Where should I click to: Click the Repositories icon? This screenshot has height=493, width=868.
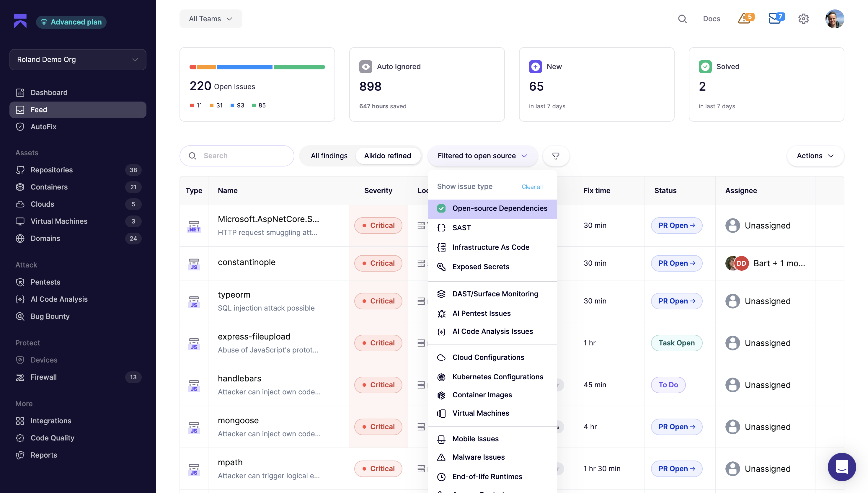click(20, 170)
